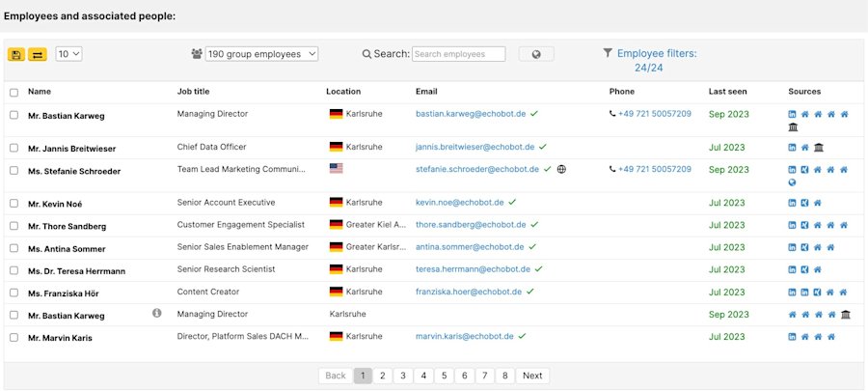Click the funnel icon for employee filters
The image size is (868, 391).
pos(608,52)
